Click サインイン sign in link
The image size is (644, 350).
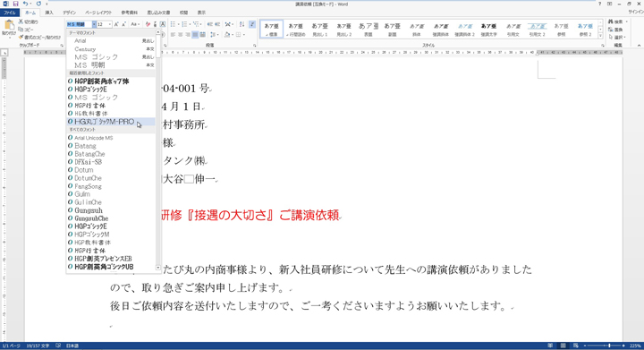(636, 13)
